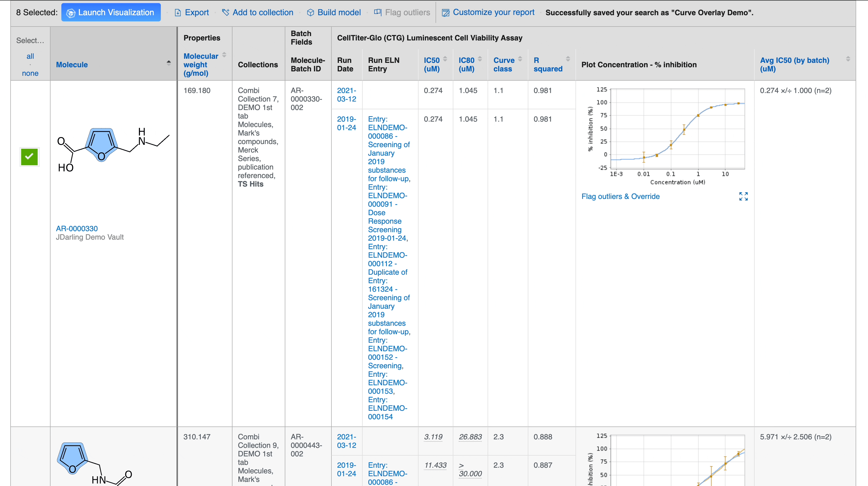Open run date 2021-03-12 for AR-0000330-002

[x=346, y=95]
